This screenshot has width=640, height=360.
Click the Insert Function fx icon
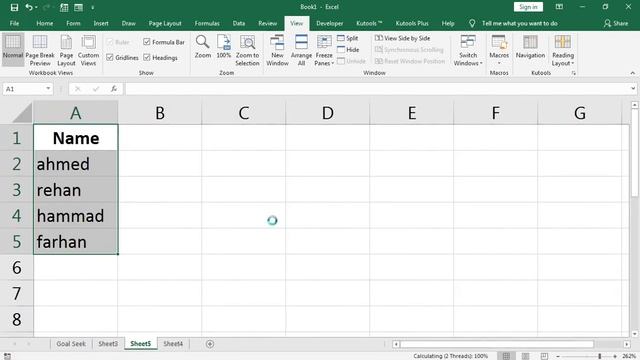[114, 89]
